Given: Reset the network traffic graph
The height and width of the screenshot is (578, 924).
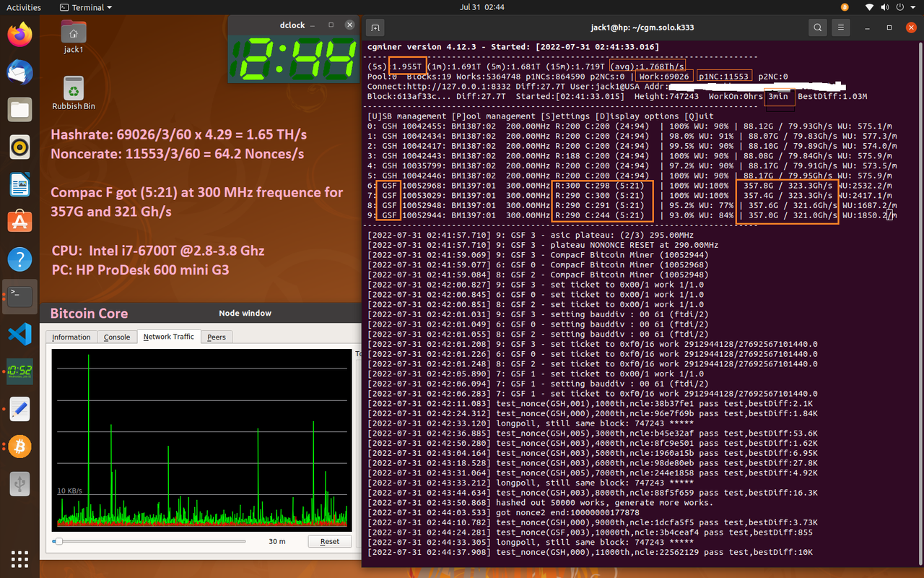Looking at the screenshot, I should (330, 541).
